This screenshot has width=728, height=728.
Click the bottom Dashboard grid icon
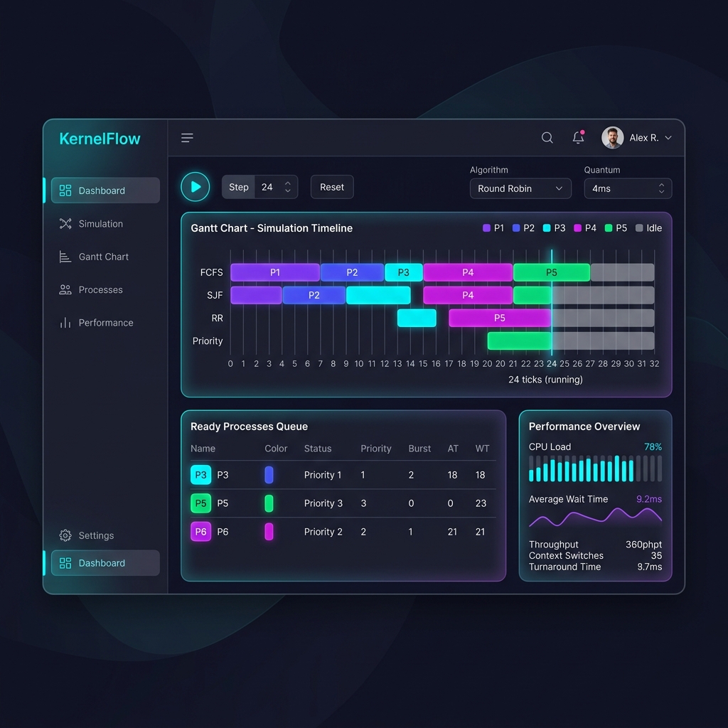pyautogui.click(x=65, y=563)
